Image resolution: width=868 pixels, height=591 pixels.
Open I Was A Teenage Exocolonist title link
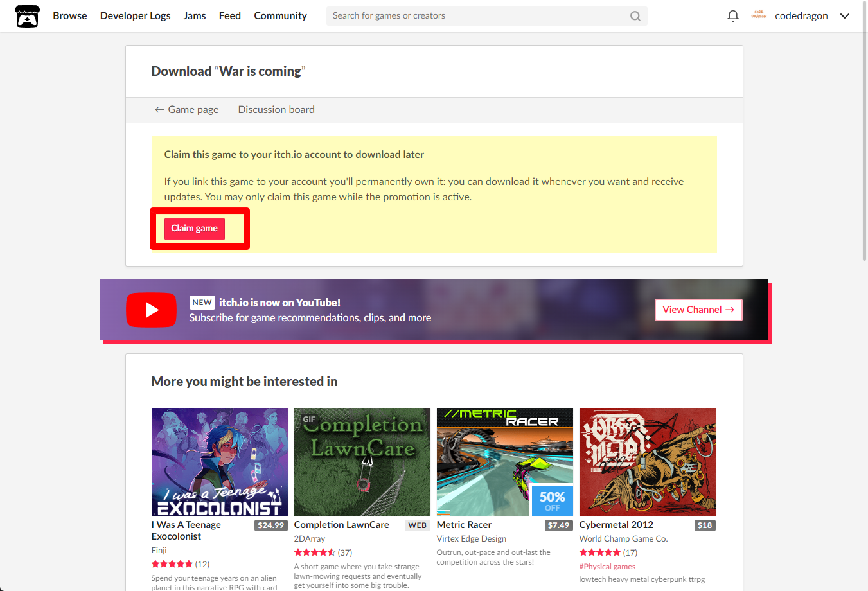pos(186,531)
